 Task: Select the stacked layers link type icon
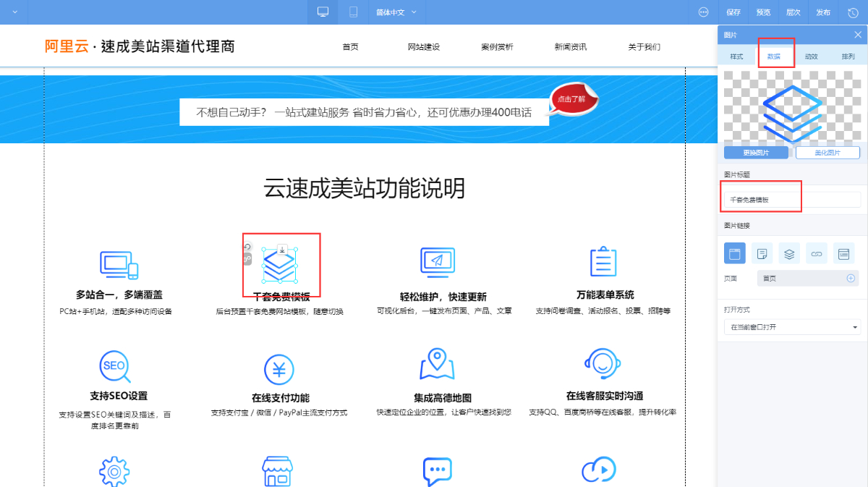point(789,253)
